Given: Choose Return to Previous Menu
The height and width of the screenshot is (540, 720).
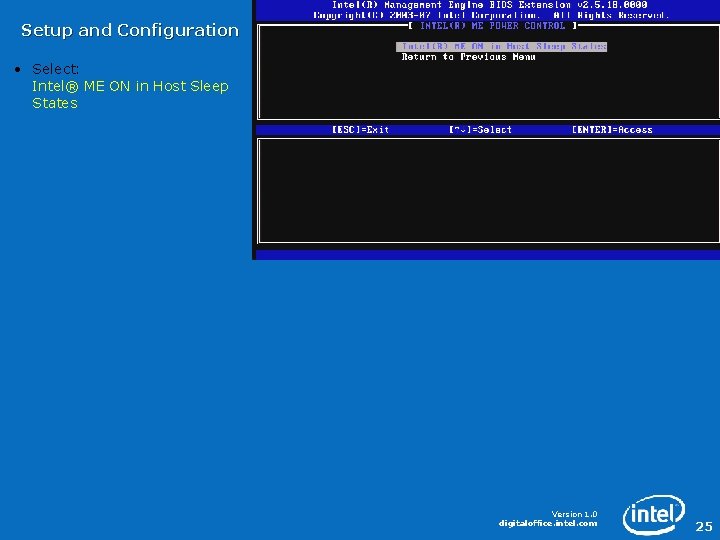Looking at the screenshot, I should [x=468, y=57].
